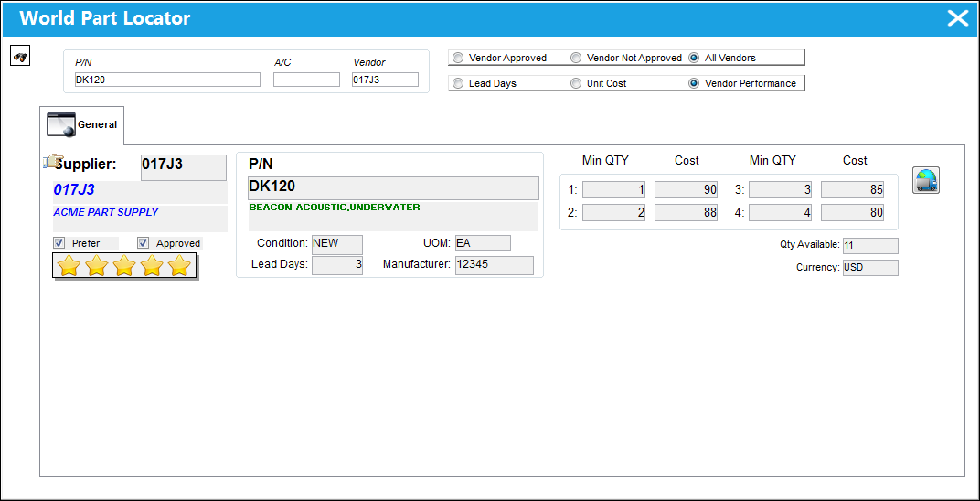Screen dimensions: 980x501
Task: Switch to the General tab
Action: [x=82, y=125]
